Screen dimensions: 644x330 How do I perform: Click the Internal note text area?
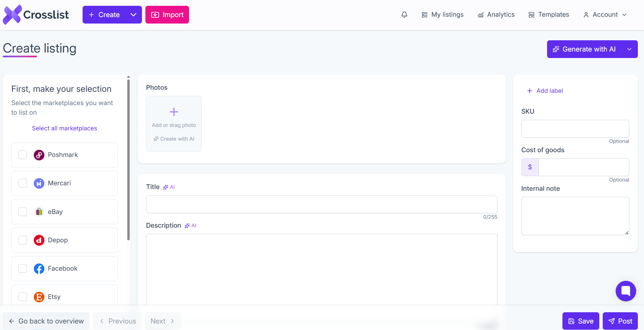(x=575, y=216)
